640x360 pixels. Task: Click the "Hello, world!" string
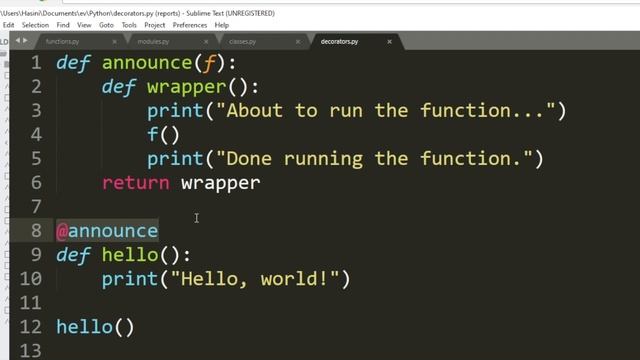pos(255,279)
